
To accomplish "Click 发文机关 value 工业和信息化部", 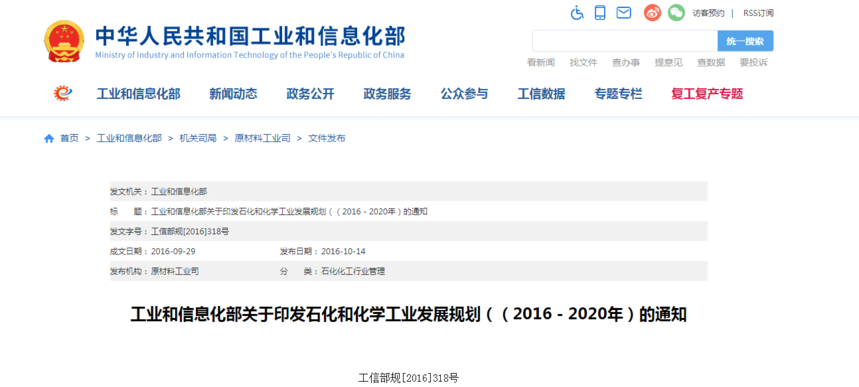I will click(179, 191).
